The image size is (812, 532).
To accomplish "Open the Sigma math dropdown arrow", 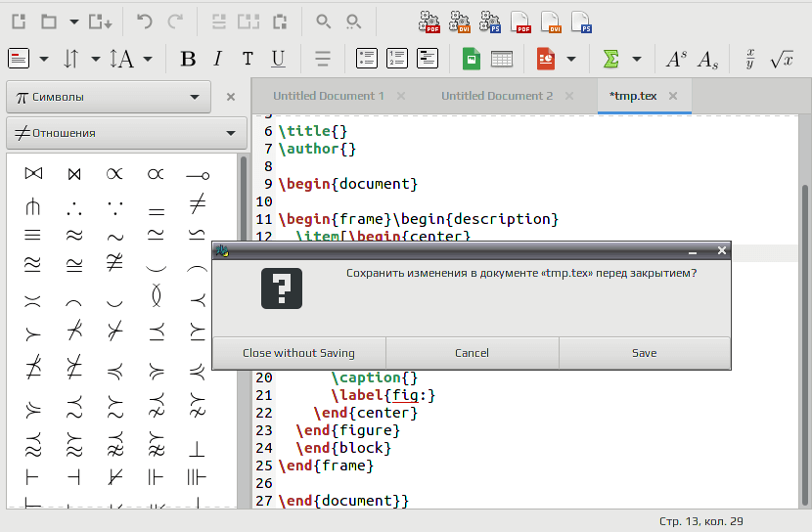I will pyautogui.click(x=637, y=59).
